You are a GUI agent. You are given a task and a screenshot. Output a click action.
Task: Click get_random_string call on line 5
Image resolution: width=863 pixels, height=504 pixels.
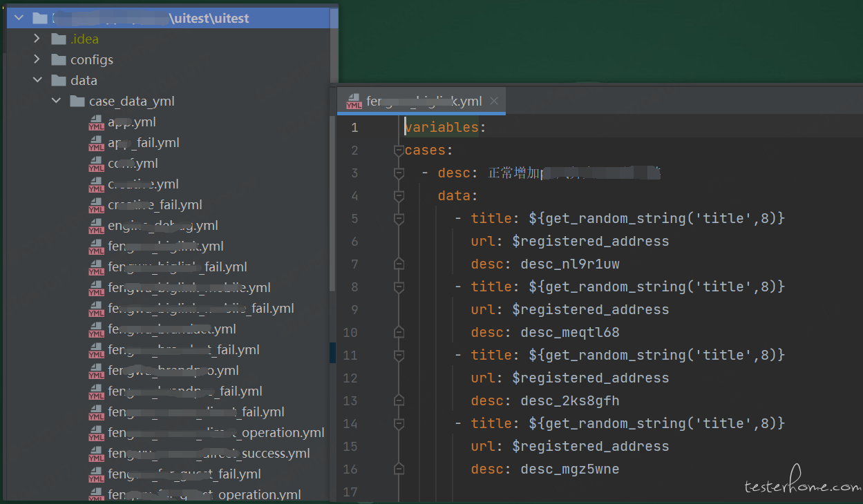coord(656,218)
